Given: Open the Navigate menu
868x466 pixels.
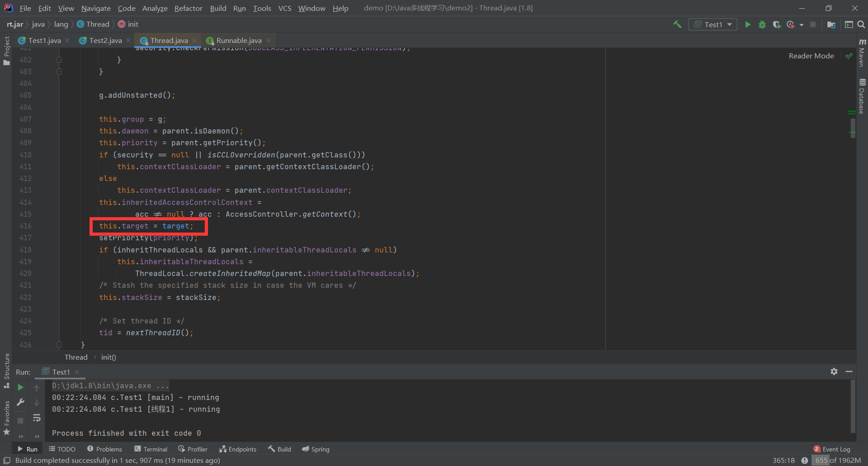Looking at the screenshot, I should point(96,8).
